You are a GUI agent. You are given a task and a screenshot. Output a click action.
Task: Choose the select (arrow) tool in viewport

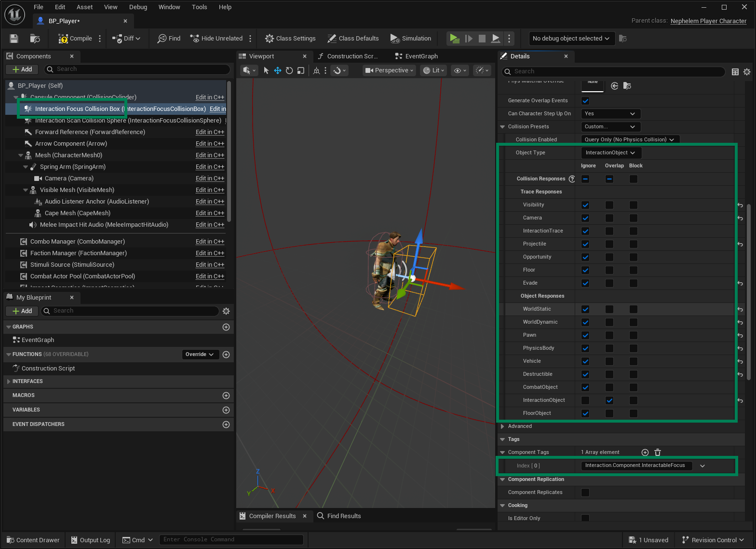(266, 70)
